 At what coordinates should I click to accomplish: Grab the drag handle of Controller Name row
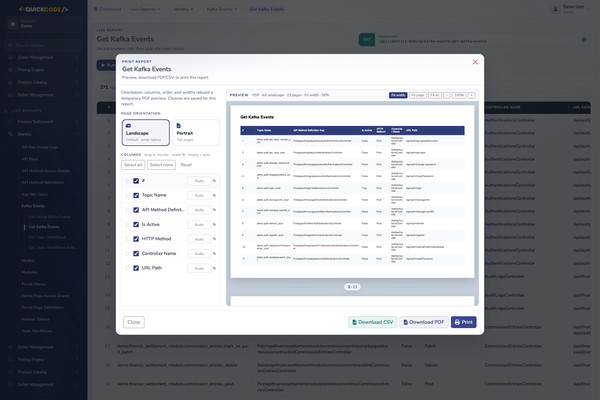tap(127, 253)
